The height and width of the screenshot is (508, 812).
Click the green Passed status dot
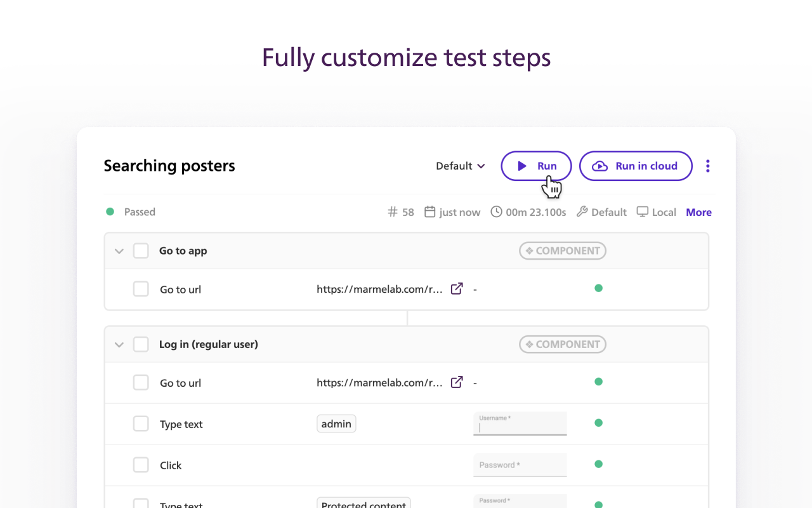[x=109, y=211]
